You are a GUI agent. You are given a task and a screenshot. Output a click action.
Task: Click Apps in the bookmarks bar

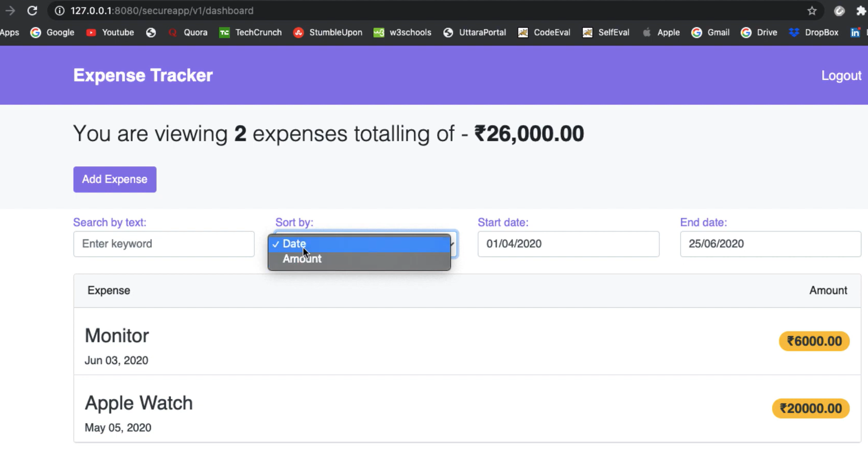[10, 32]
